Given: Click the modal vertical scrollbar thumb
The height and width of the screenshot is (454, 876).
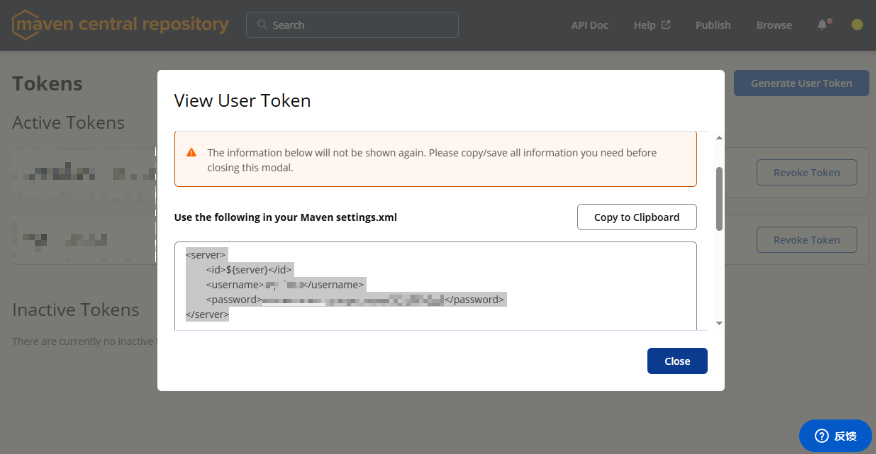Looking at the screenshot, I should point(719,199).
